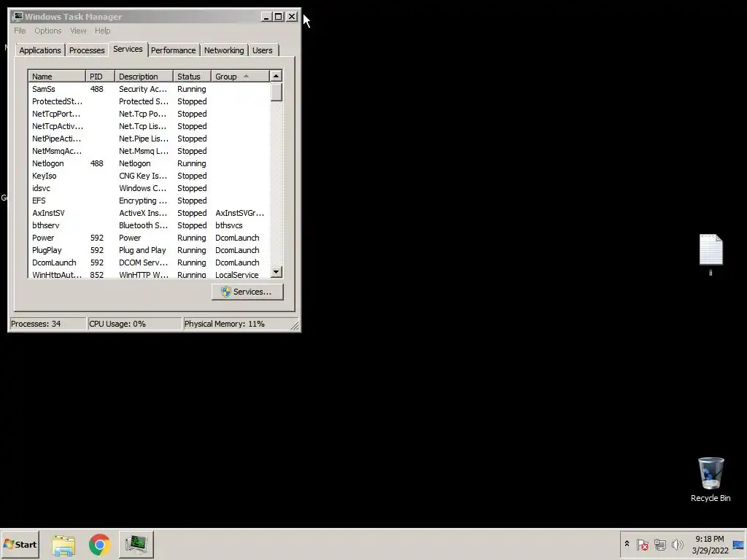747x560 pixels.
Task: Click the Task Manager taskbar button
Action: pyautogui.click(x=136, y=545)
